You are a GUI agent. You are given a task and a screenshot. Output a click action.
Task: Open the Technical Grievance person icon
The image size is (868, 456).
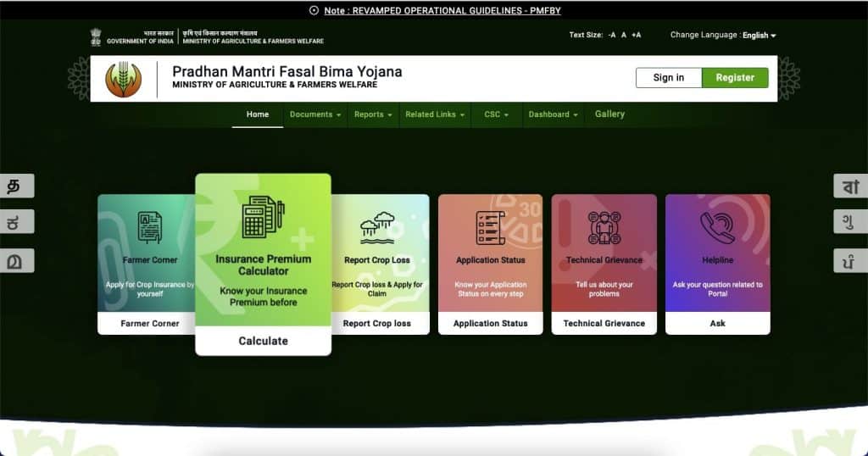(x=604, y=227)
